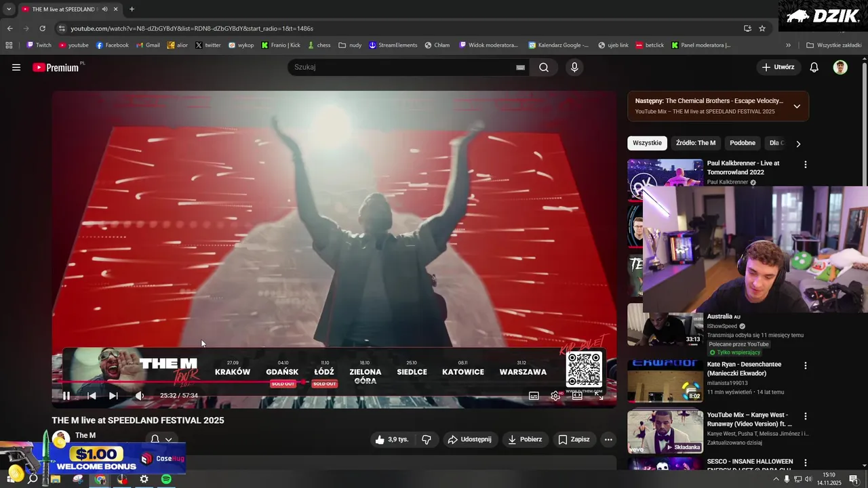Open the taskbar notification center
Screen dimensions: 868x488
pyautogui.click(x=854, y=479)
